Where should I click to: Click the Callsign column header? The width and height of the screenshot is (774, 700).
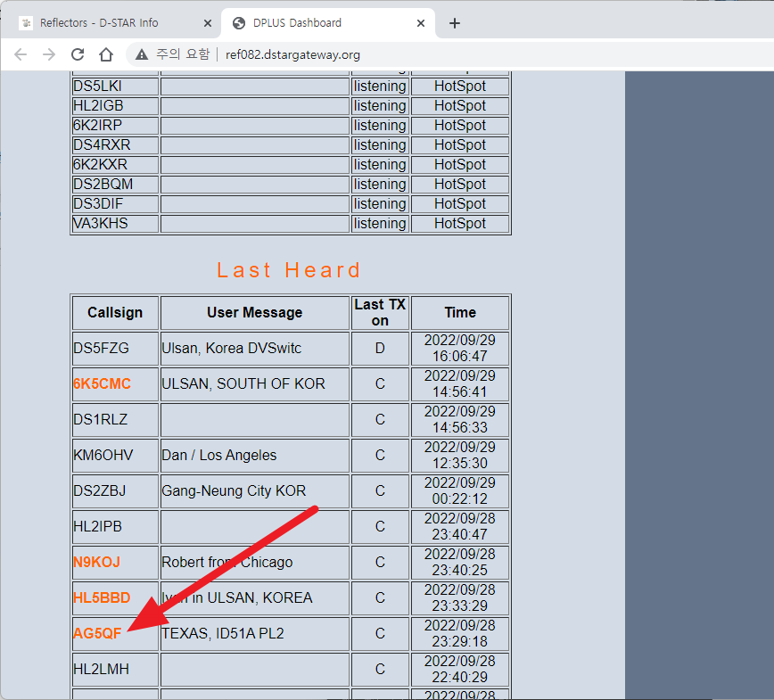click(115, 312)
